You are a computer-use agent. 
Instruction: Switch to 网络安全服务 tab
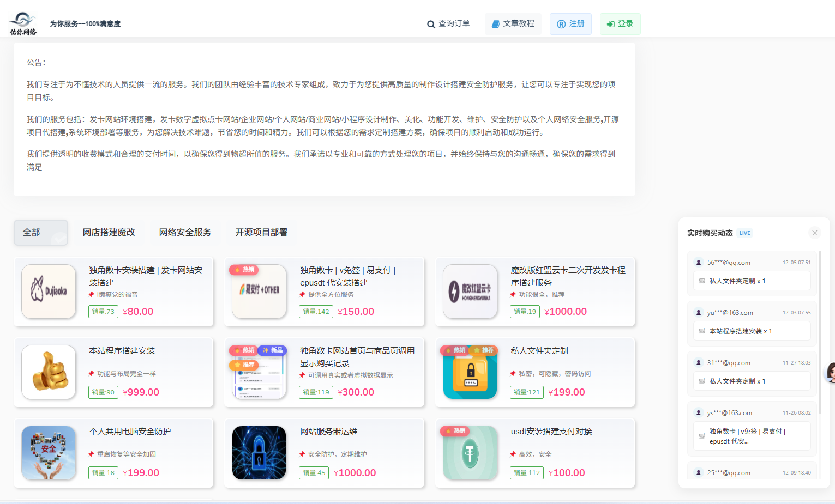click(x=185, y=233)
